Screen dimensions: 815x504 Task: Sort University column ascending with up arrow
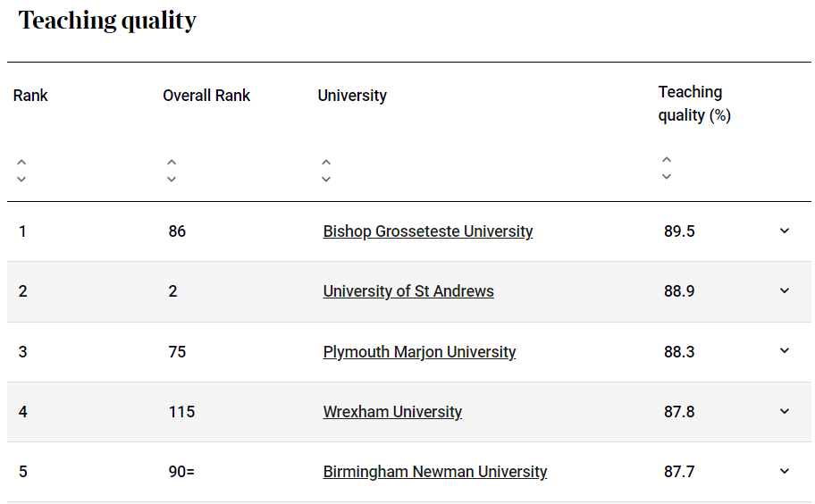[326, 162]
